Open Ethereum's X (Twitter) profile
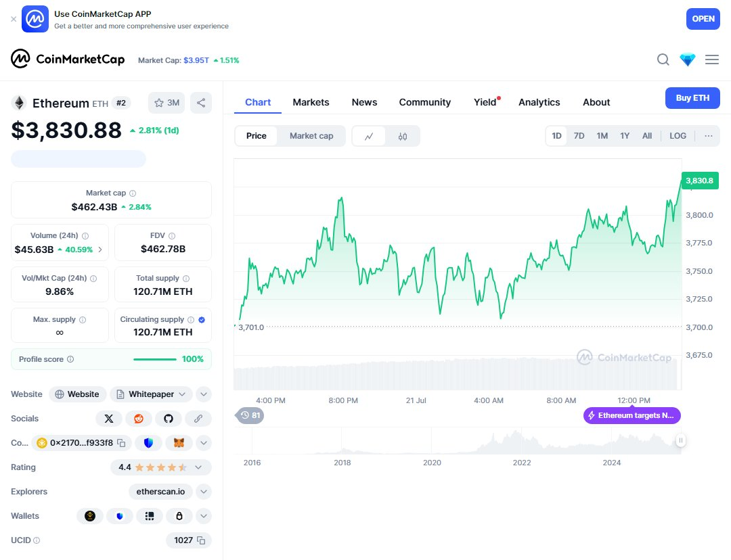Viewport: 731px width, 560px height. 109,418
